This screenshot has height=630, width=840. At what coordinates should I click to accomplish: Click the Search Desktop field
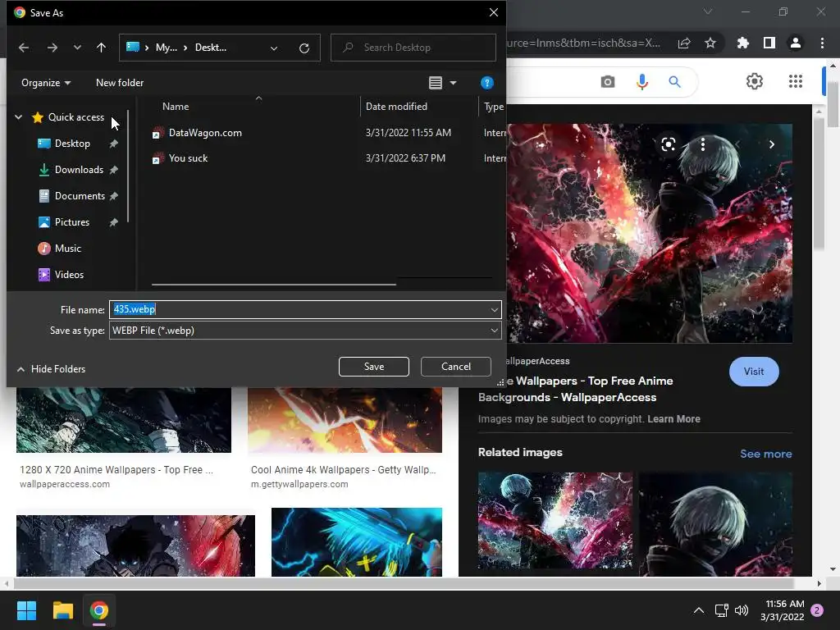[x=413, y=48]
